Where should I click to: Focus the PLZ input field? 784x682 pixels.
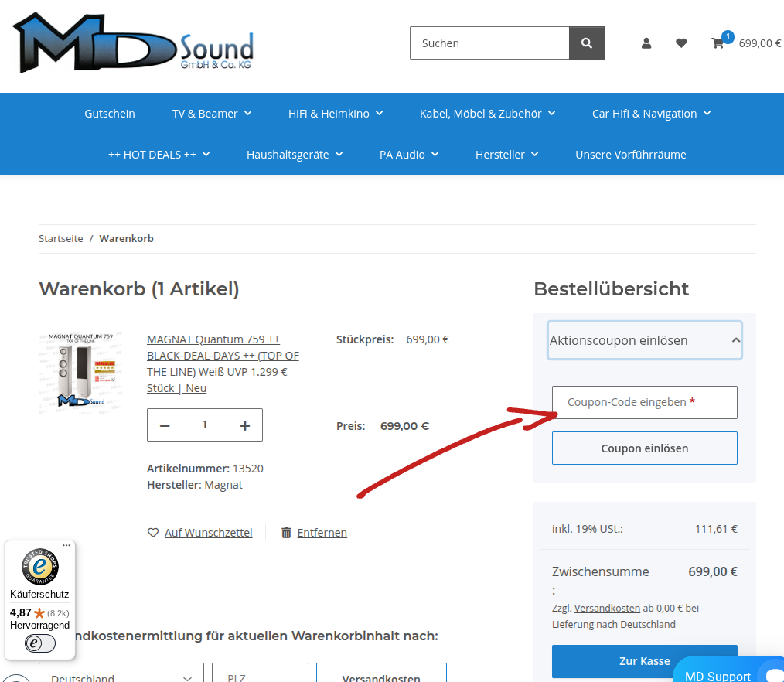tap(260, 673)
